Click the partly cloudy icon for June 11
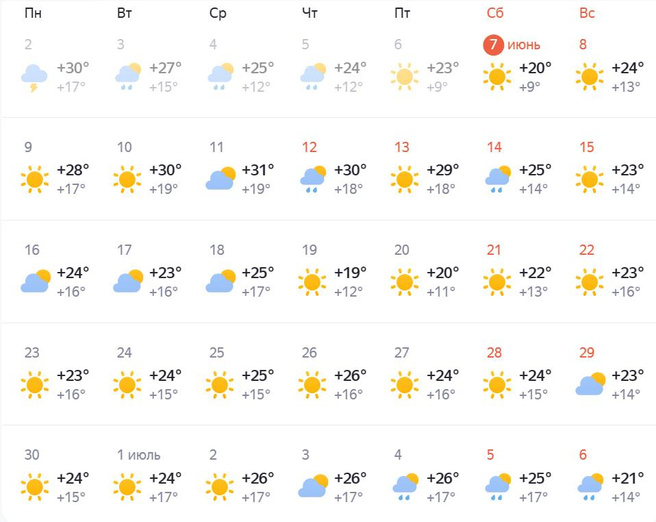The width and height of the screenshot is (656, 522). [220, 179]
